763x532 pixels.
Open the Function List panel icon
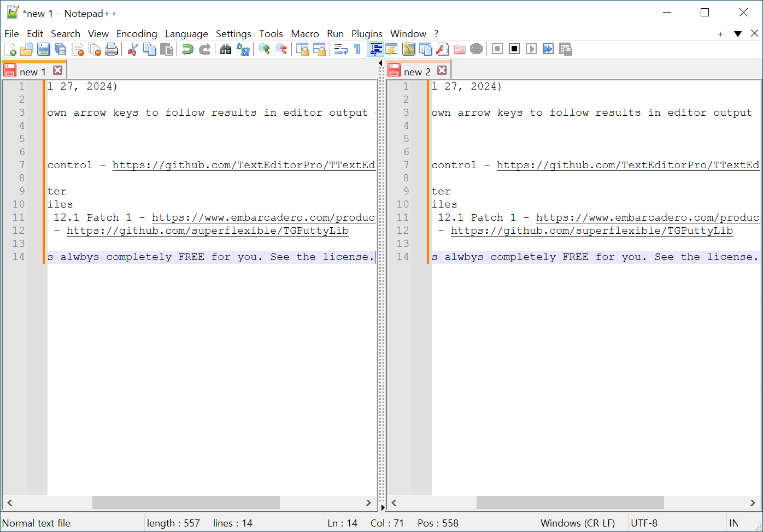(x=443, y=49)
